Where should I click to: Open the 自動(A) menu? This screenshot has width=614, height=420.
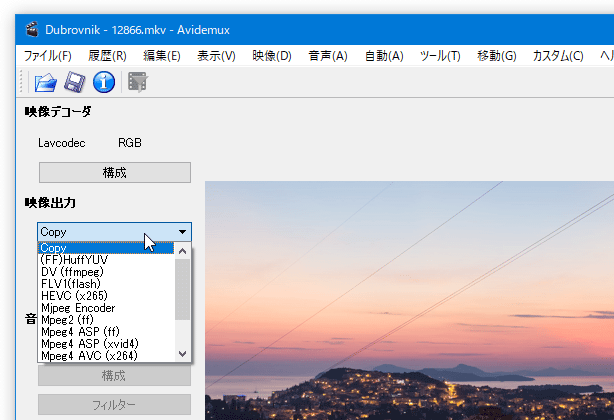[x=384, y=56]
